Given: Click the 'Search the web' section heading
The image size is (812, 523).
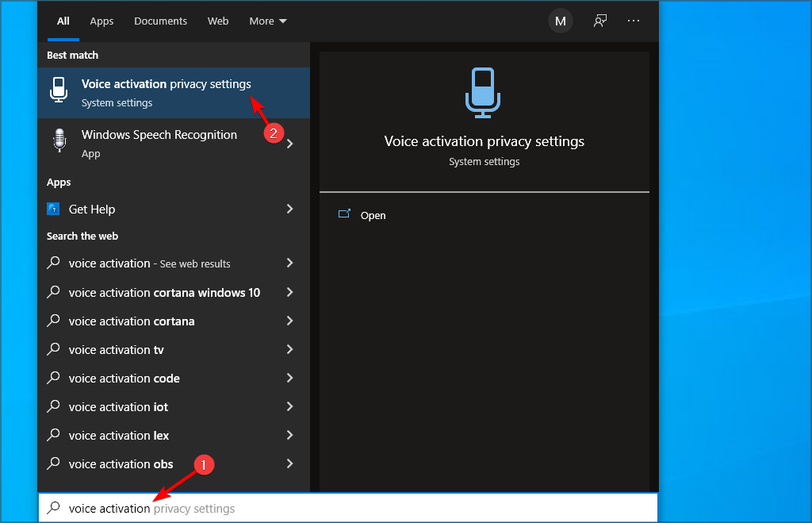Looking at the screenshot, I should coord(82,236).
